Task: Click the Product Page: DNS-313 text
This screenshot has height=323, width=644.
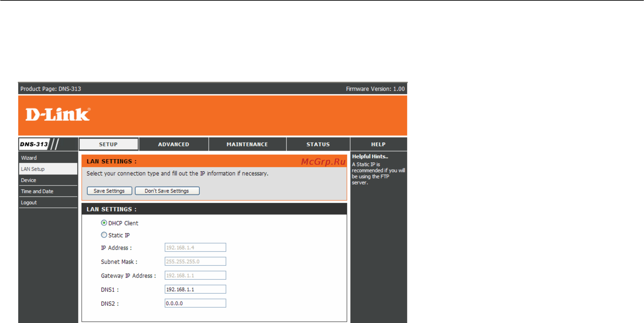Action: [x=51, y=89]
